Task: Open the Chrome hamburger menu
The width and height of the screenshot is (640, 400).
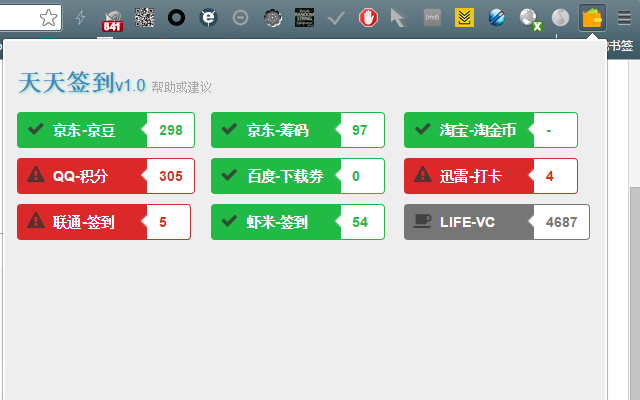Action: click(x=624, y=18)
